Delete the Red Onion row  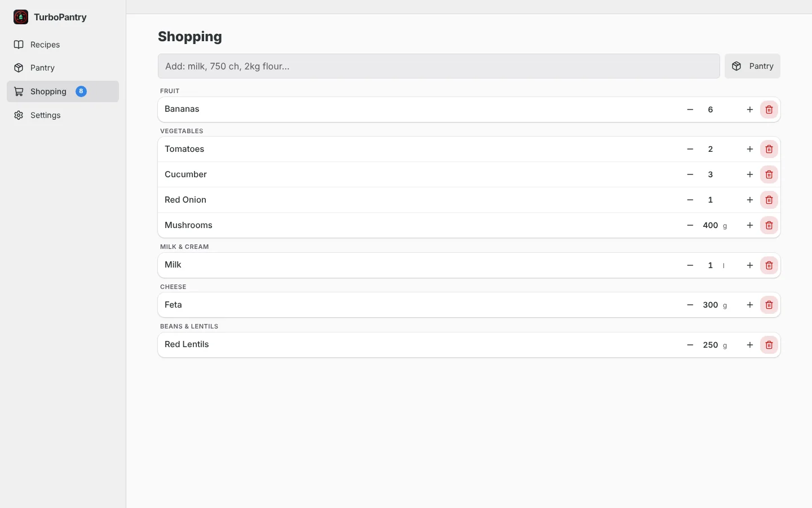coord(769,200)
